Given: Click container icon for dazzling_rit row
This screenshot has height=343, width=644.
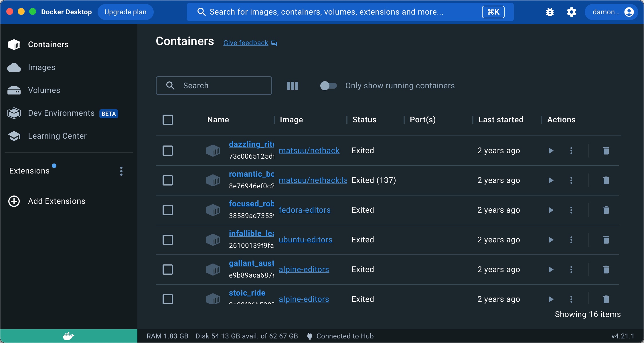Looking at the screenshot, I should pyautogui.click(x=213, y=151).
